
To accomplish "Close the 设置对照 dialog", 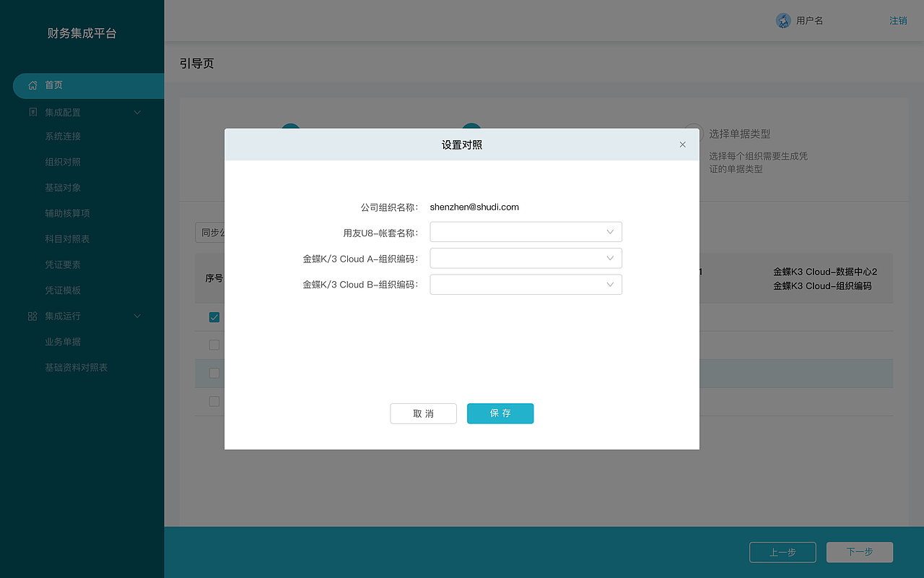I will (683, 144).
